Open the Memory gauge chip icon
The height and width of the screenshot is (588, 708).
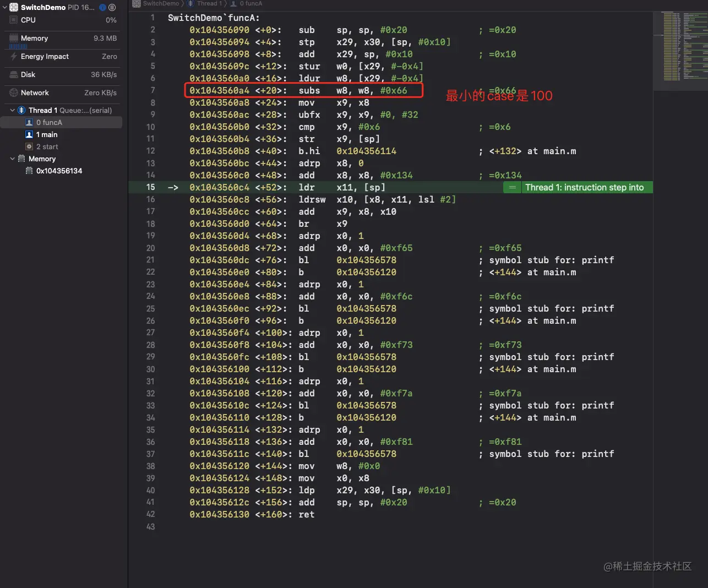point(14,38)
